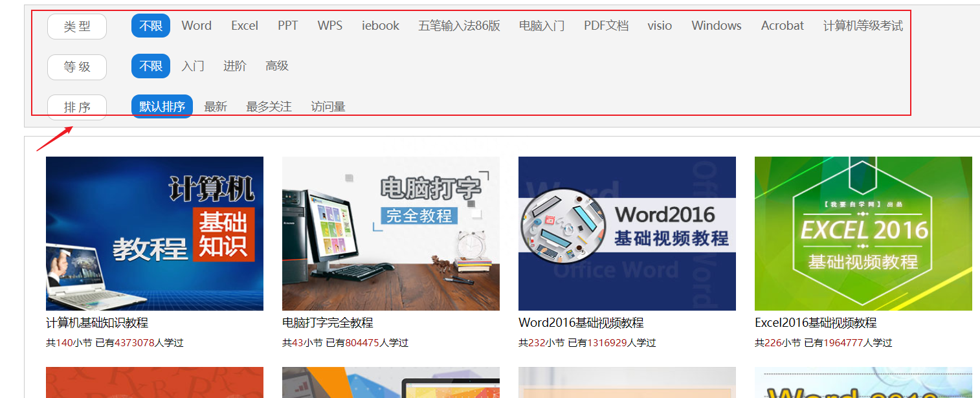Viewport: 980px width, 398px height.
Task: Open the 电脑打字完全教程 course thumbnail
Action: click(x=391, y=234)
